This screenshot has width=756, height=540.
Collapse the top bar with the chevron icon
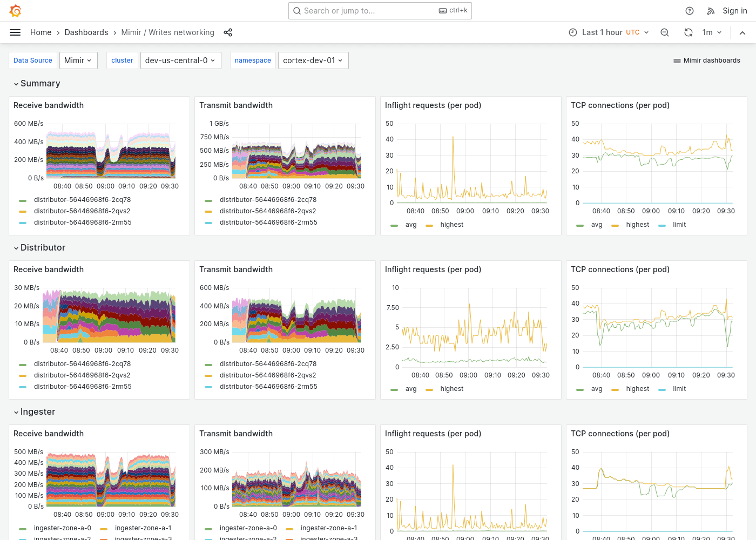point(742,32)
